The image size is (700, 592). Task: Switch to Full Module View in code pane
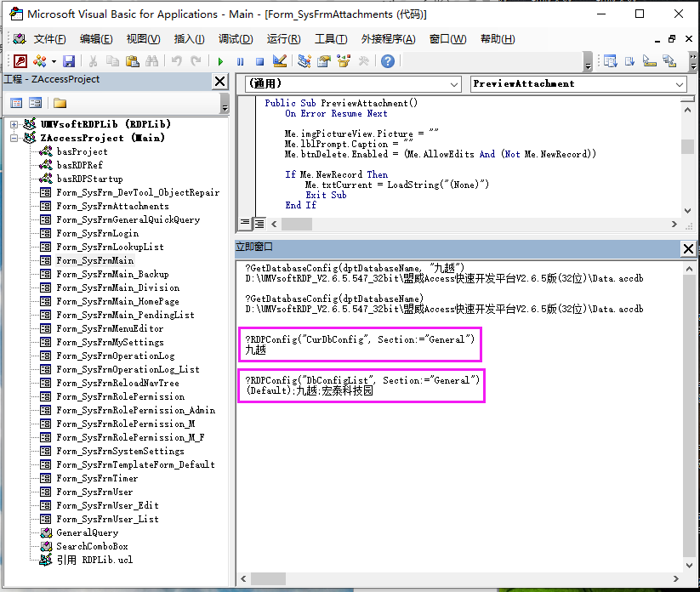coord(259,223)
